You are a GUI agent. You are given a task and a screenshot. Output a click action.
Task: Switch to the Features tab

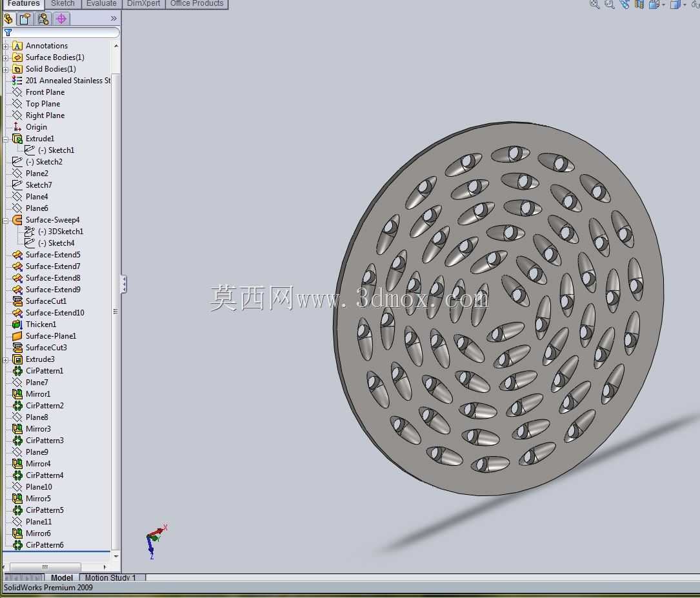23,4
